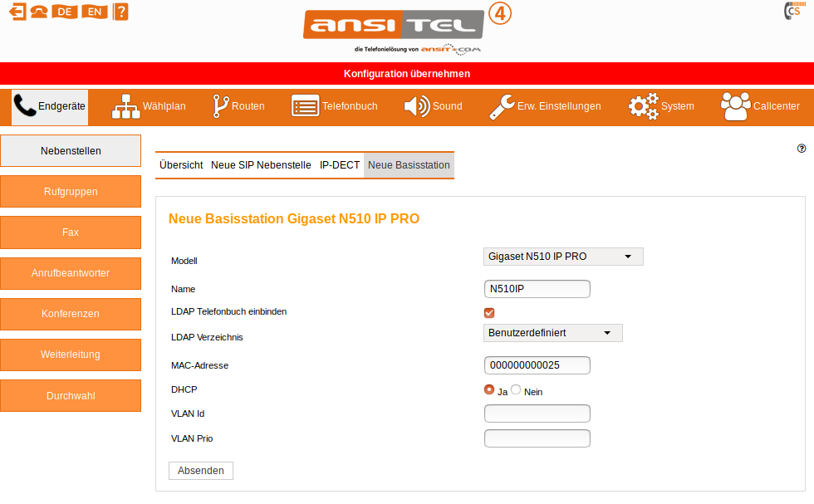Select DHCP Ja radio button
This screenshot has height=504, width=814.
489,390
